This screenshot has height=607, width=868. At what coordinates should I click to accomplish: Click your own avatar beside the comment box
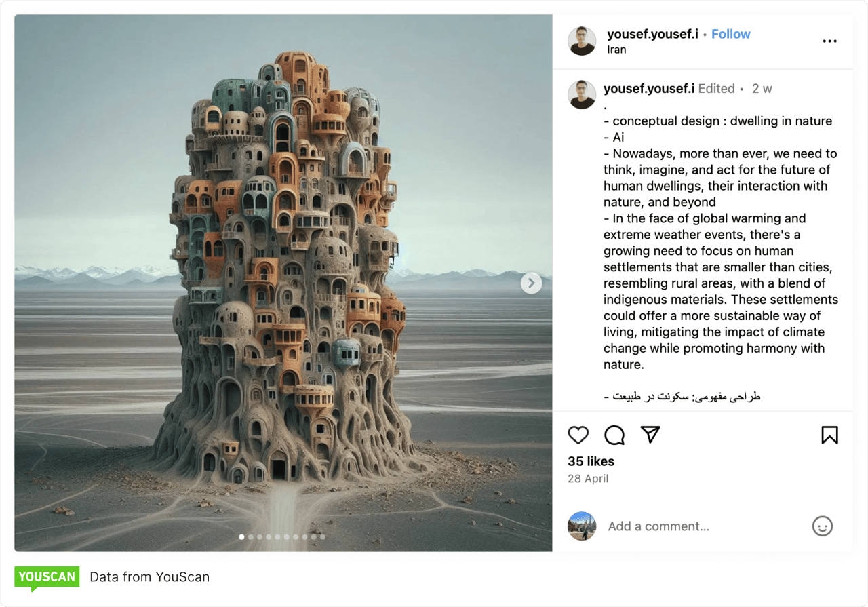pos(582,526)
